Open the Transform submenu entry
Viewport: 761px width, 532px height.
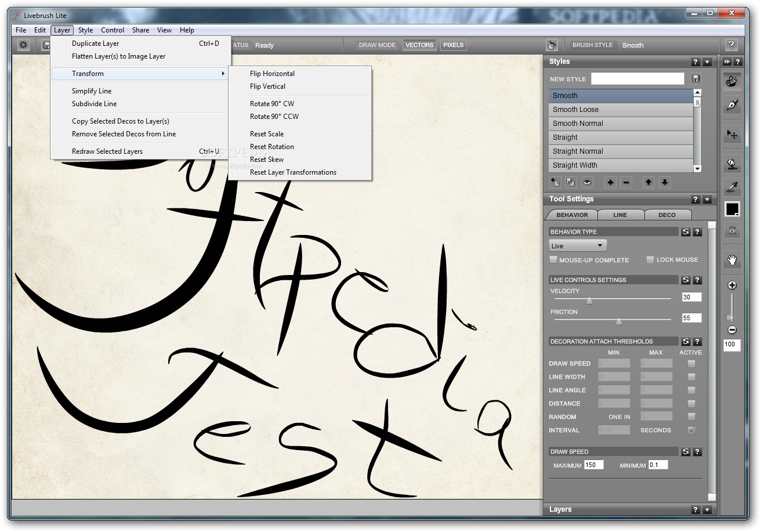pyautogui.click(x=140, y=74)
